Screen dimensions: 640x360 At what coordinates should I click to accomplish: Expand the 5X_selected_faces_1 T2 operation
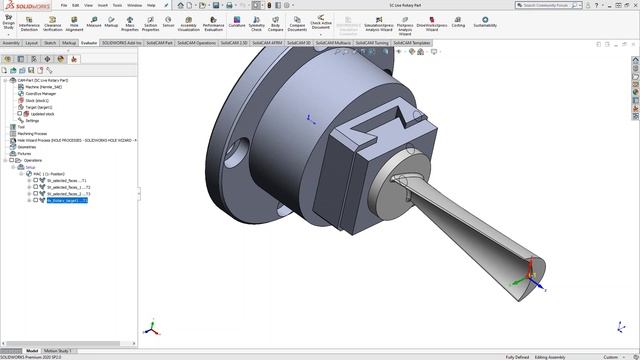coord(29,187)
